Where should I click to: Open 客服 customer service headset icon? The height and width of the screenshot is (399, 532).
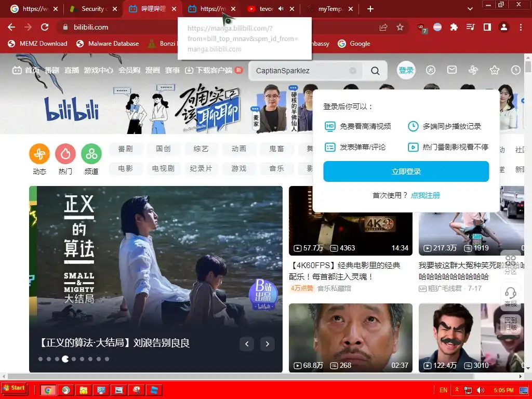click(x=511, y=296)
